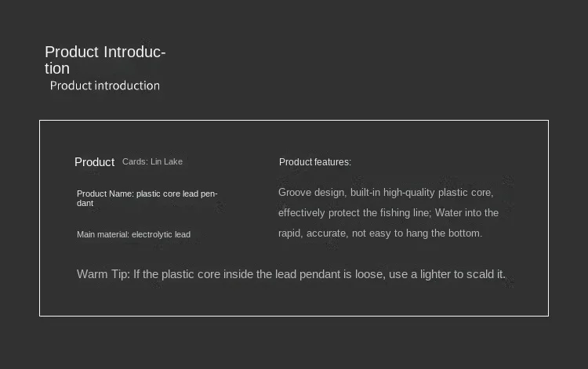
Task: Click the "rapid, accurate, not easy to hang" line
Action: coord(379,233)
